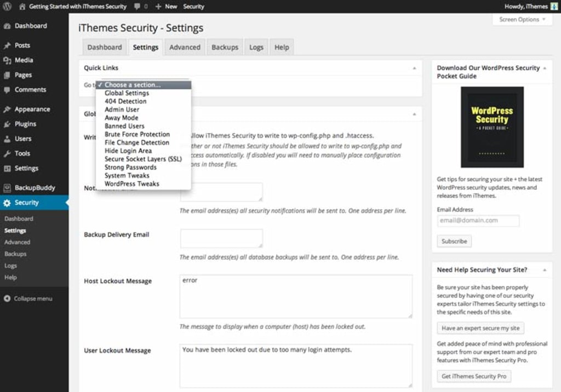Choose 404 Detection from section dropdown

(144, 101)
